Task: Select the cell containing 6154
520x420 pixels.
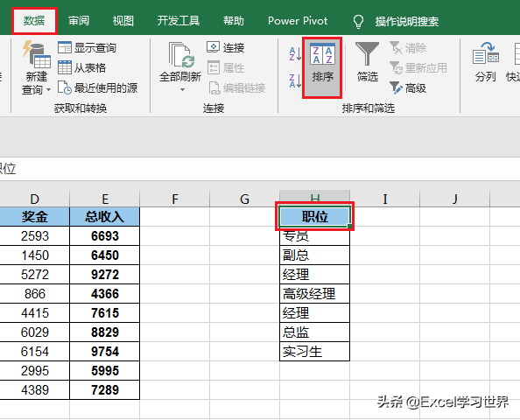Action: tap(35, 352)
